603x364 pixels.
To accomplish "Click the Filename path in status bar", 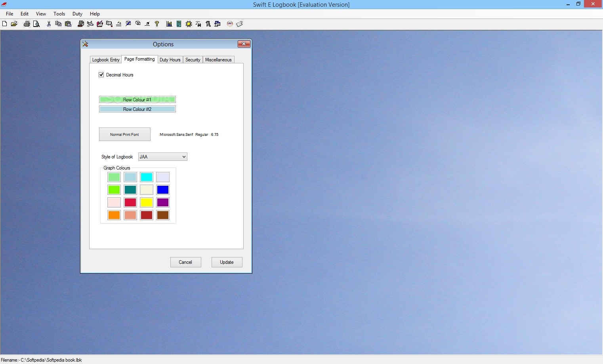I will pyautogui.click(x=41, y=360).
